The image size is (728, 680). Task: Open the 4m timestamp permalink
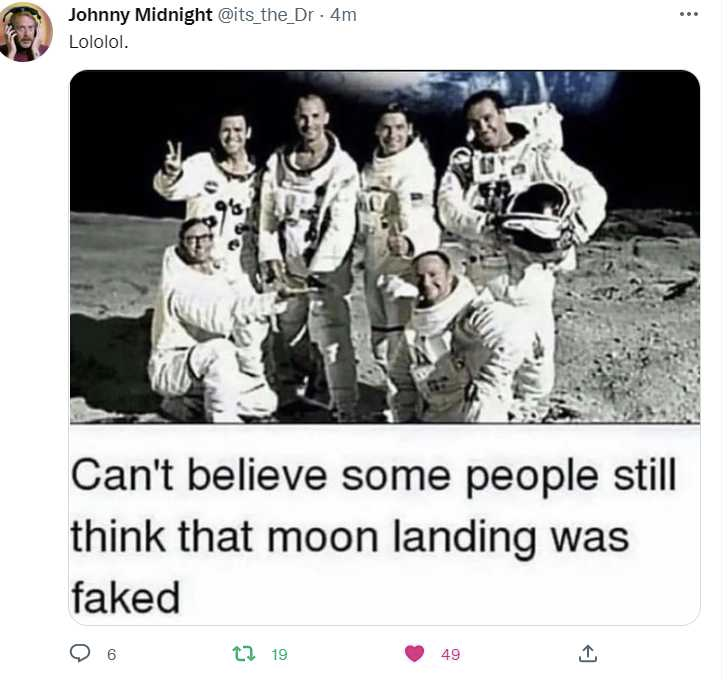tap(343, 15)
